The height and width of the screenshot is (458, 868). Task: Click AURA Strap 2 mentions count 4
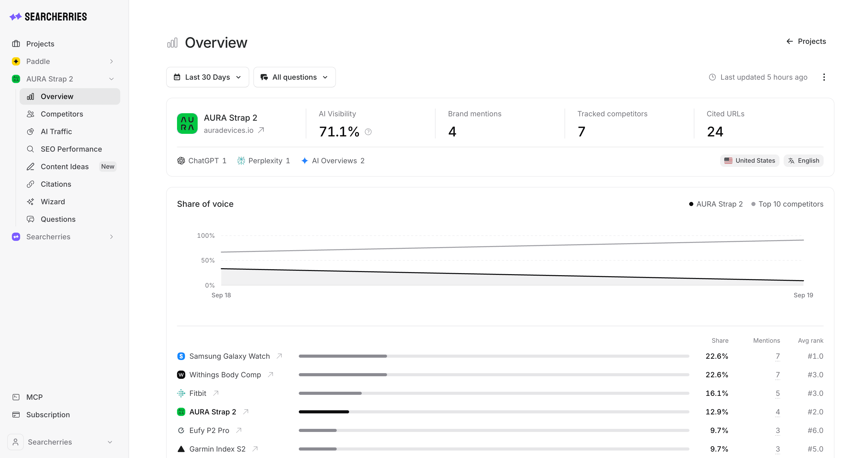777,412
